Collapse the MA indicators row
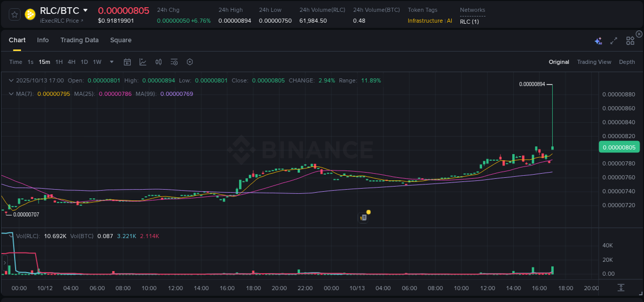Viewport: 644px width, 302px height. pos(11,94)
